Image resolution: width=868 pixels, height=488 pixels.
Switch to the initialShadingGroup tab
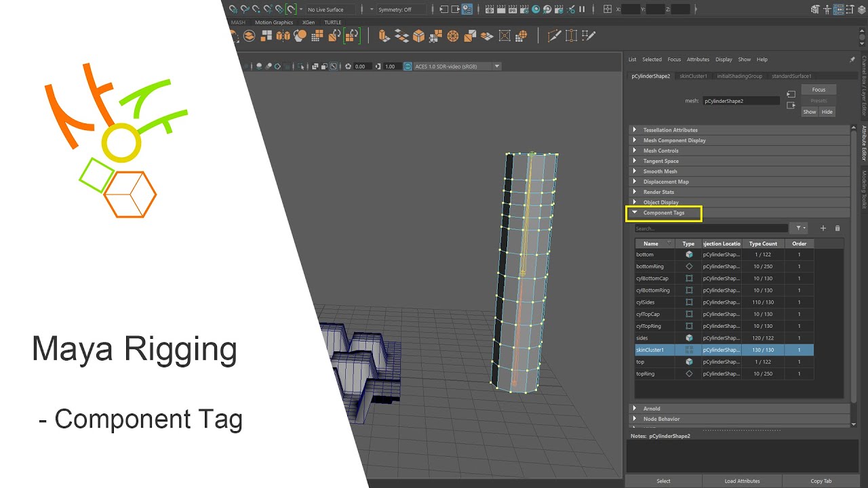pyautogui.click(x=740, y=76)
